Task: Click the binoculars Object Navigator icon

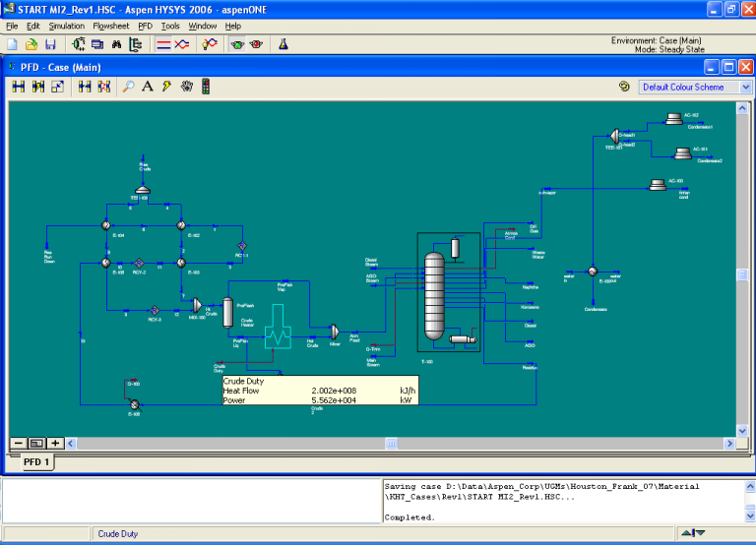Action: pyautogui.click(x=115, y=44)
